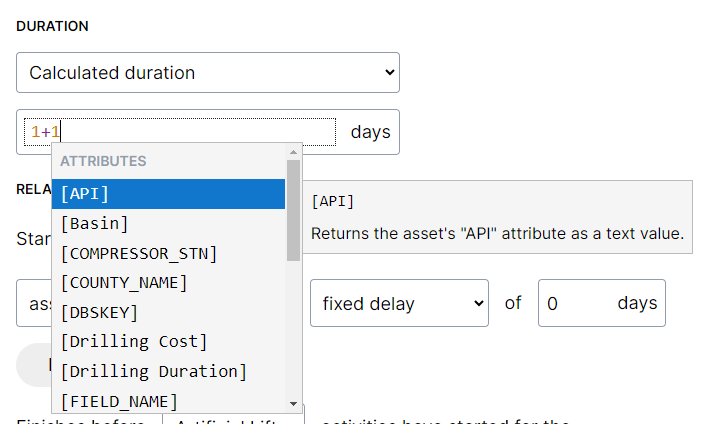Select the [Drilling Duration] attribute
Image resolution: width=706 pixels, height=424 pixels.
(x=168, y=371)
